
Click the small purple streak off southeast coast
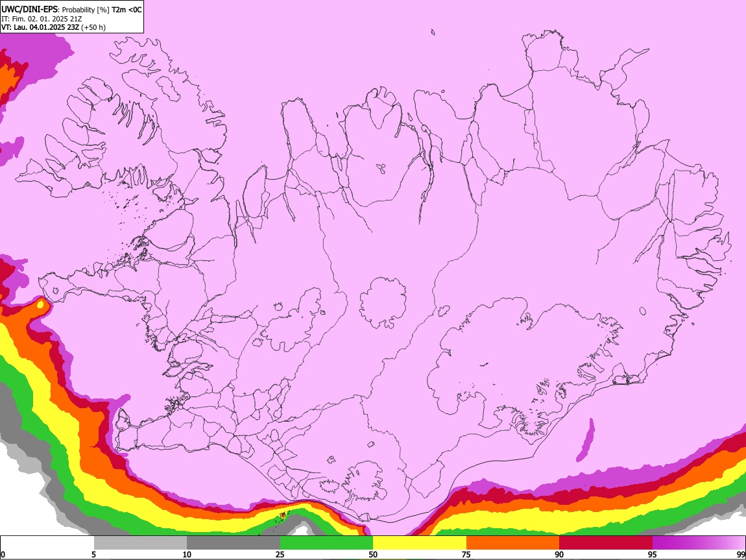(x=586, y=439)
